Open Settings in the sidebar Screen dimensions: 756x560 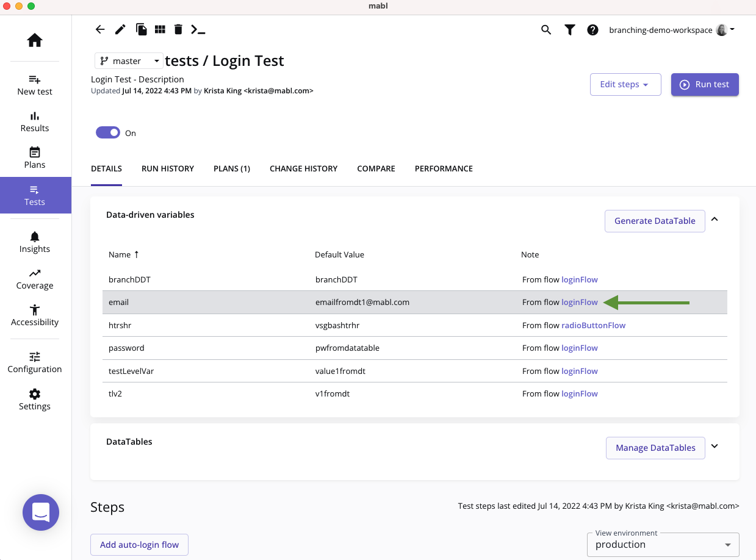[x=35, y=400]
